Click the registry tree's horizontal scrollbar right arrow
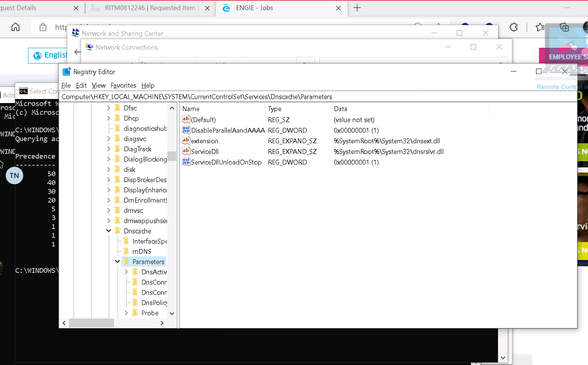The height and width of the screenshot is (365, 588). (x=162, y=323)
